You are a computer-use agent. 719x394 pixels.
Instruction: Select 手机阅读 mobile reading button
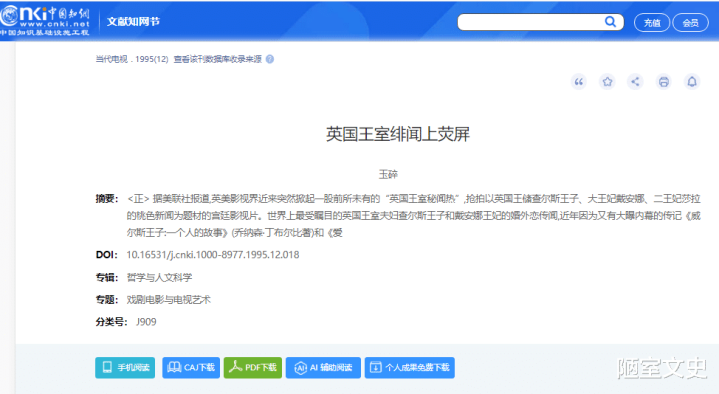(125, 367)
